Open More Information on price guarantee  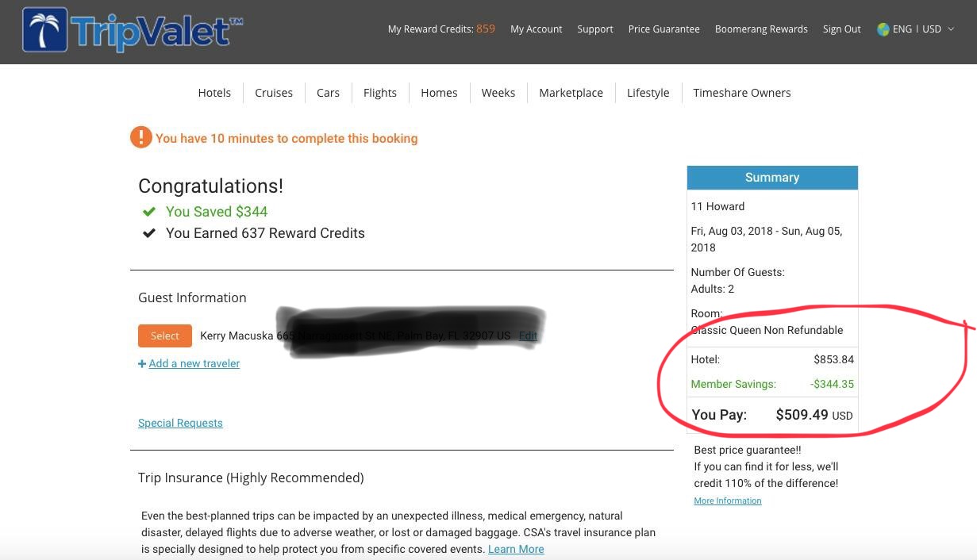point(727,501)
